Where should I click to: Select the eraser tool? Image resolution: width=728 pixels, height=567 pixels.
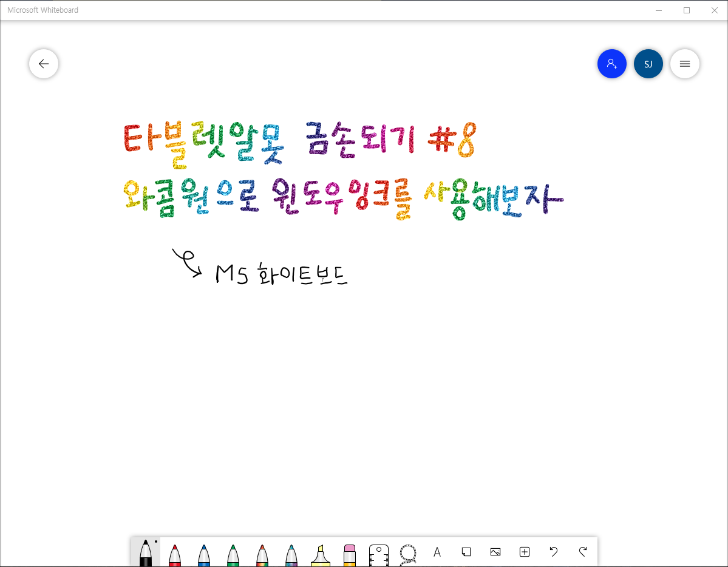click(350, 555)
